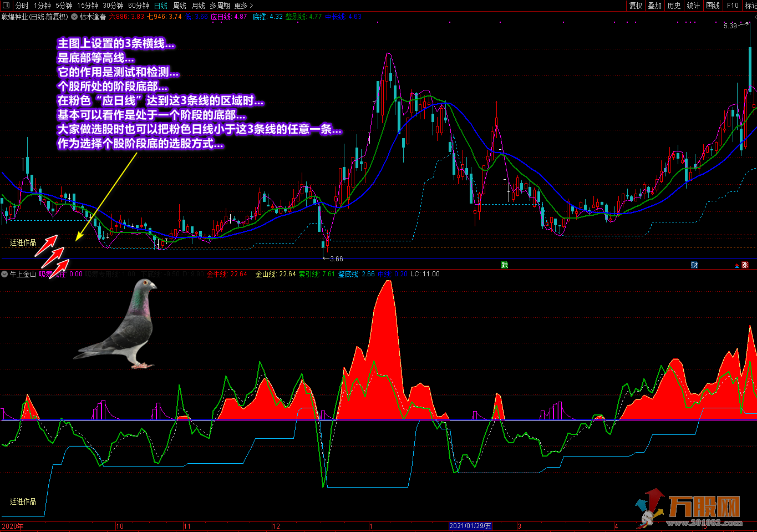The width and height of the screenshot is (757, 532).
Task: Switch to the 周线 weekly tab
Action: pyautogui.click(x=180, y=6)
